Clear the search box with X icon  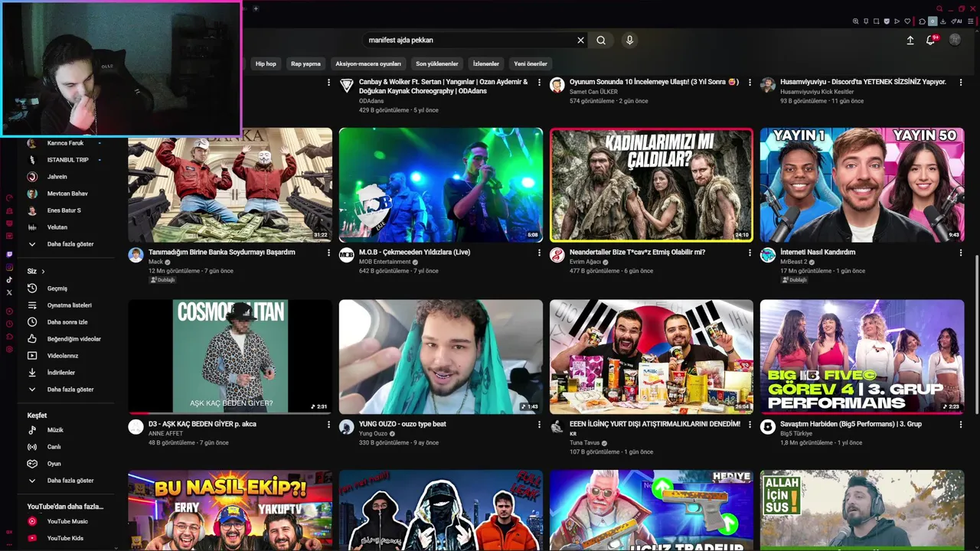pos(580,41)
